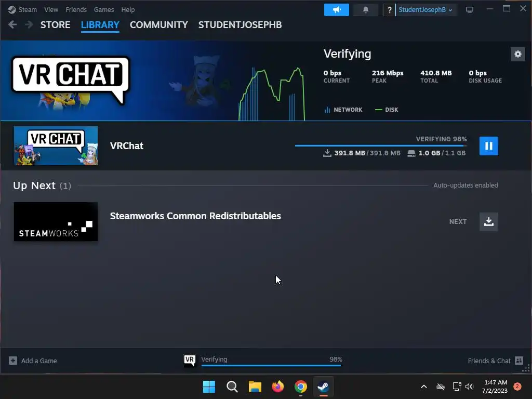Click the Auto-updates enabled text

click(465, 185)
